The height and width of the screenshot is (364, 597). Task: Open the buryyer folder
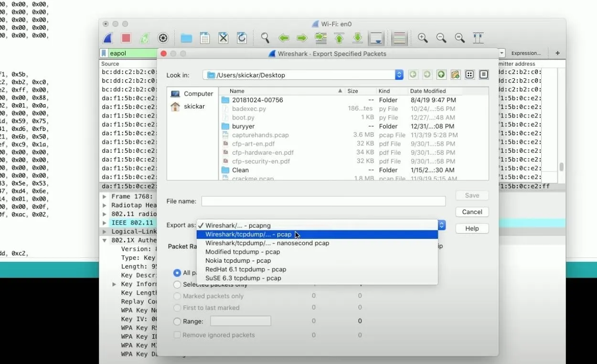pos(243,126)
